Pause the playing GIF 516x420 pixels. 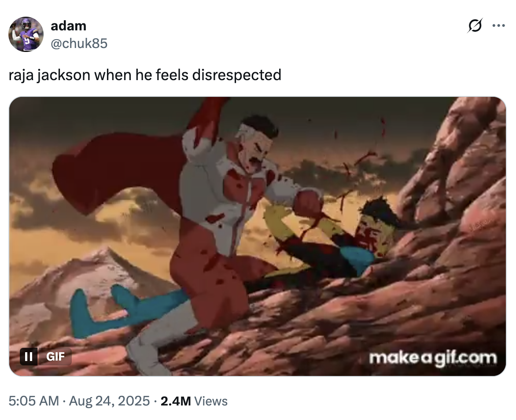click(29, 357)
